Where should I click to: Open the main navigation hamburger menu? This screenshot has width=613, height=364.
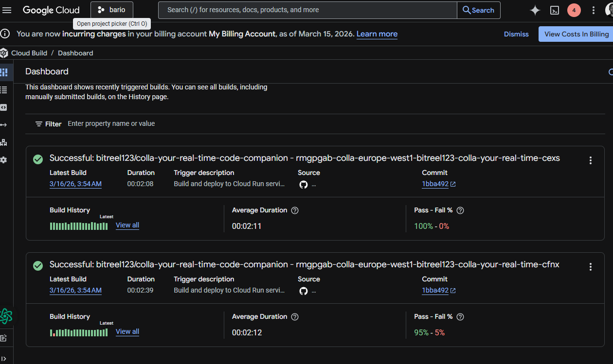coord(7,10)
